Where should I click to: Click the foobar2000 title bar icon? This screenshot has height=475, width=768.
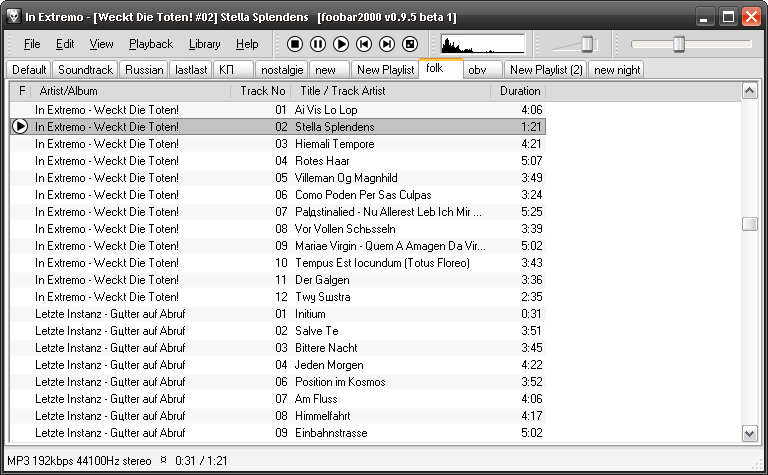tap(13, 17)
